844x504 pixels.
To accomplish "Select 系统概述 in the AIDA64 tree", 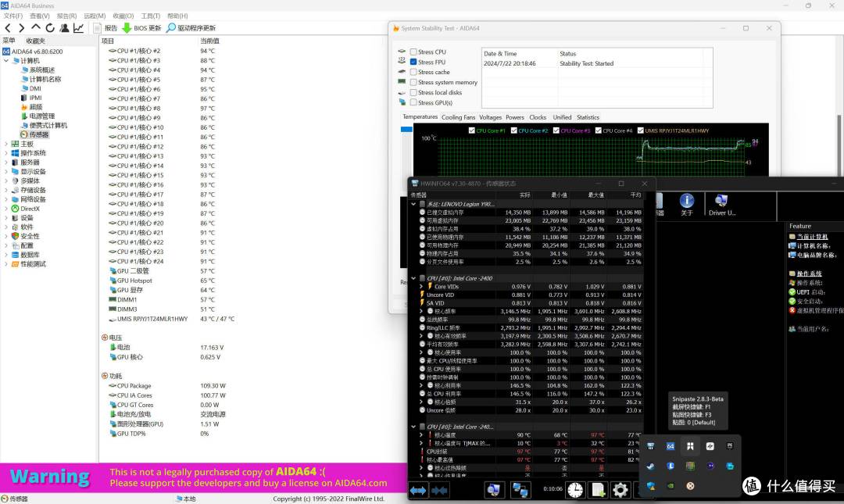I will [38, 70].
